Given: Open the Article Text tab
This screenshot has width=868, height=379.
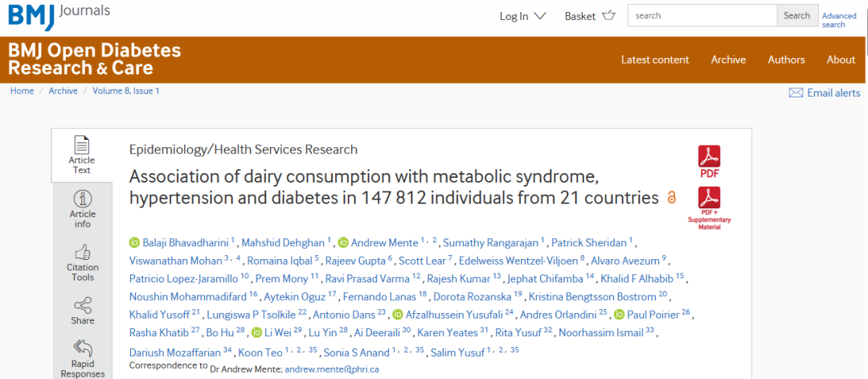Looking at the screenshot, I should pos(82,155).
